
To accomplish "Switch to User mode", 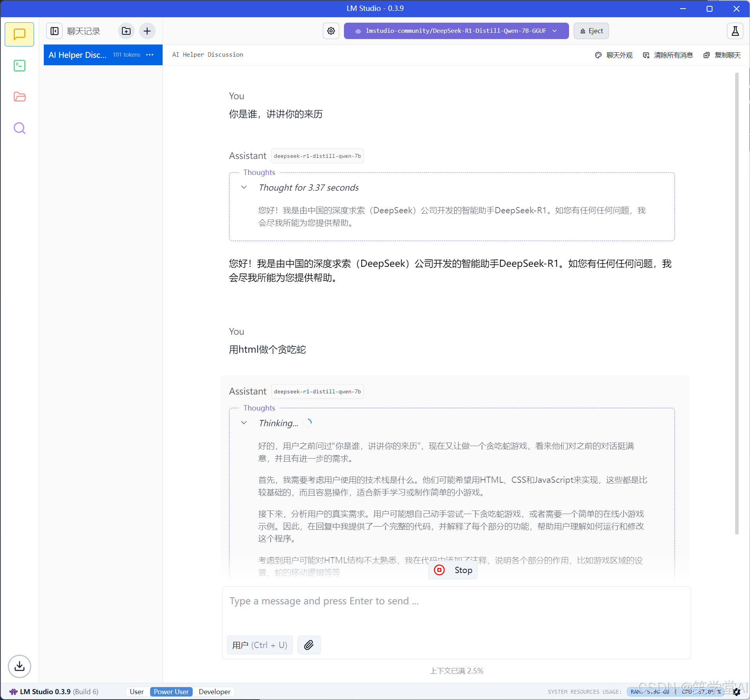I will tap(137, 692).
